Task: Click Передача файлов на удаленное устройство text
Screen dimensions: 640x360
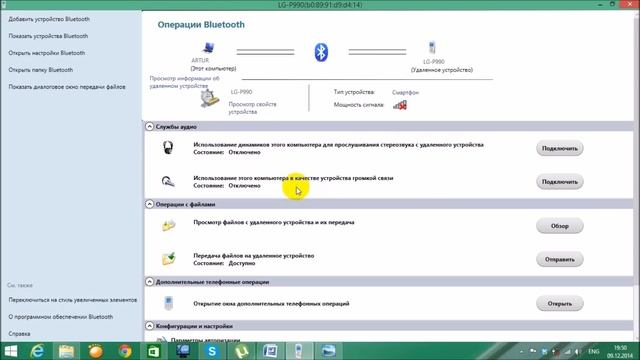Action: 254,256
